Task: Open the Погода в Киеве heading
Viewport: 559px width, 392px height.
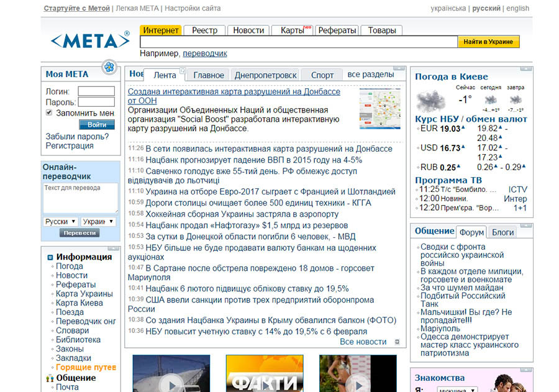Action: point(452,76)
